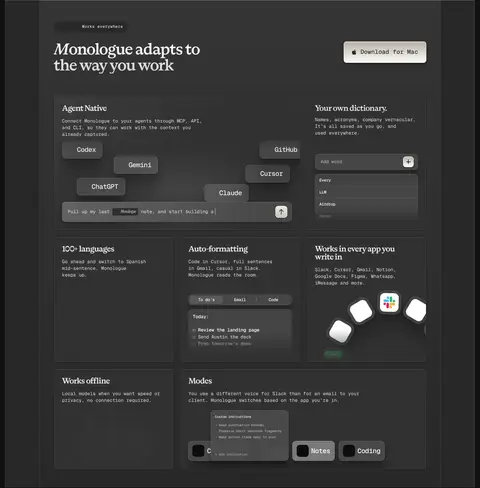This screenshot has width=480, height=488.
Task: Select the 'Every' dictionary entry
Action: [366, 180]
